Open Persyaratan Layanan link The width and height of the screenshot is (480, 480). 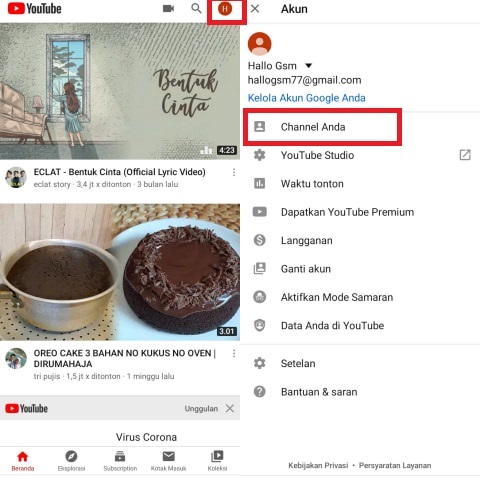[395, 465]
